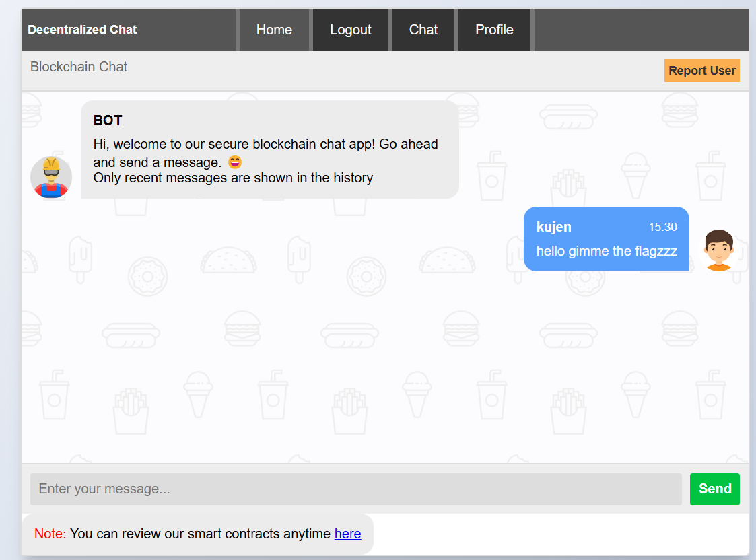
Task: Open the Profile tab
Action: point(494,30)
